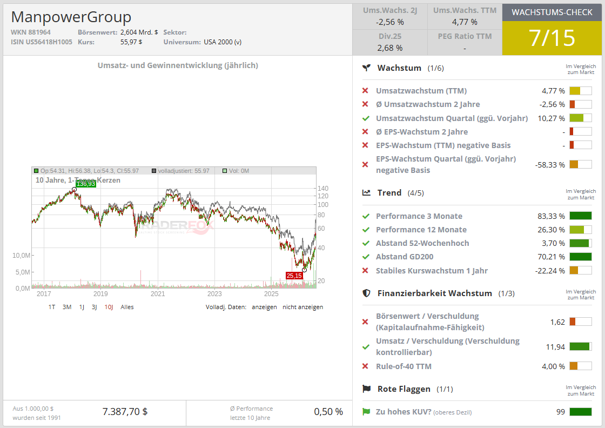Viewport: 605px width, 428px height.
Task: Click the '83,33 %' value
Action: tap(551, 216)
